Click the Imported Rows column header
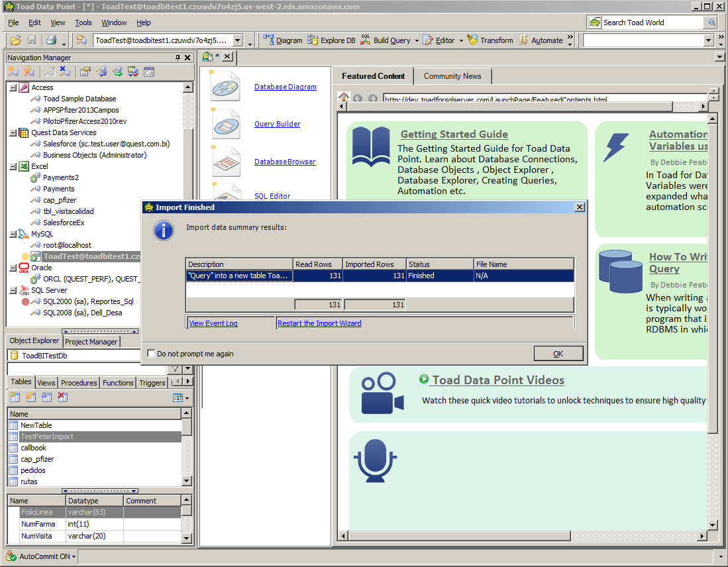The width and height of the screenshot is (728, 567). tap(374, 264)
